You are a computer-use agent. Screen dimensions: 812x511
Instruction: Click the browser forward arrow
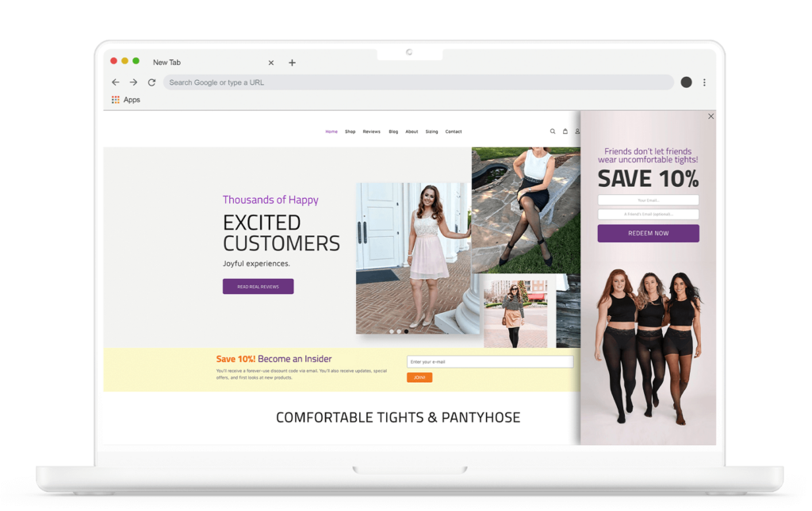pyautogui.click(x=133, y=82)
